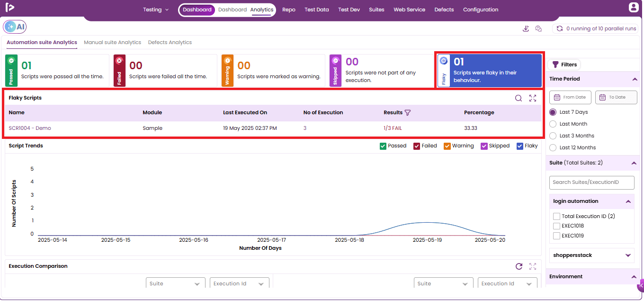Check the Total Execution ID box
The height and width of the screenshot is (301, 644).
(x=556, y=216)
